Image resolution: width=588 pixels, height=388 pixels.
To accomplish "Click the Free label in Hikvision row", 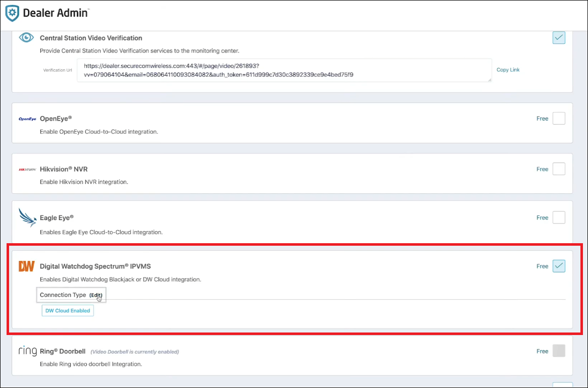I will point(542,169).
